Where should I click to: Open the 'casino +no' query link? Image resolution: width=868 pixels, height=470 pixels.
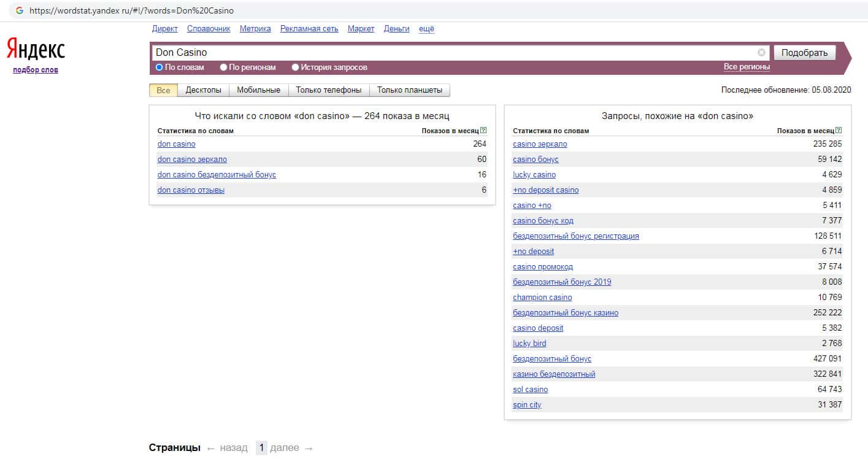tap(532, 206)
